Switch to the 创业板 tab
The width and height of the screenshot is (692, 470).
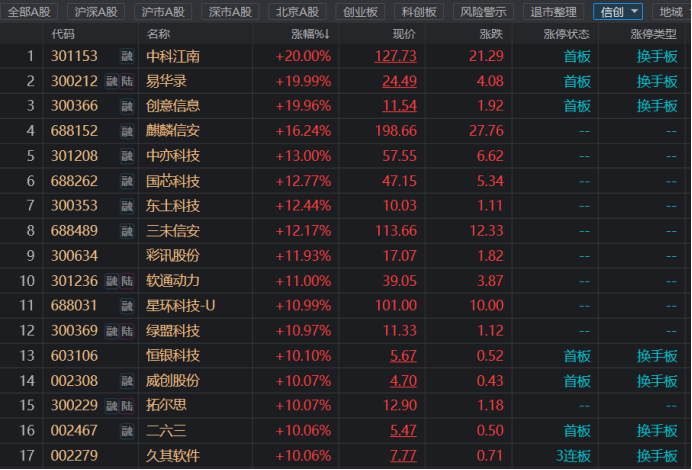360,11
